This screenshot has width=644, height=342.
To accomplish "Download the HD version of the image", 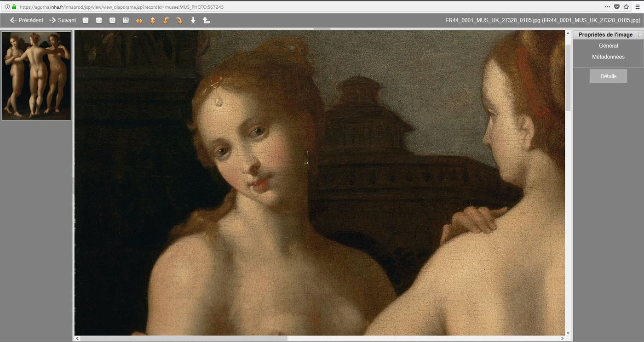I will (206, 20).
